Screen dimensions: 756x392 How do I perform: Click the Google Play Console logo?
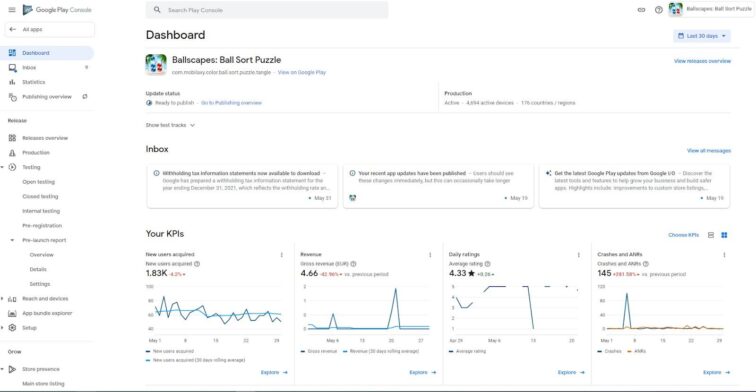pos(57,10)
